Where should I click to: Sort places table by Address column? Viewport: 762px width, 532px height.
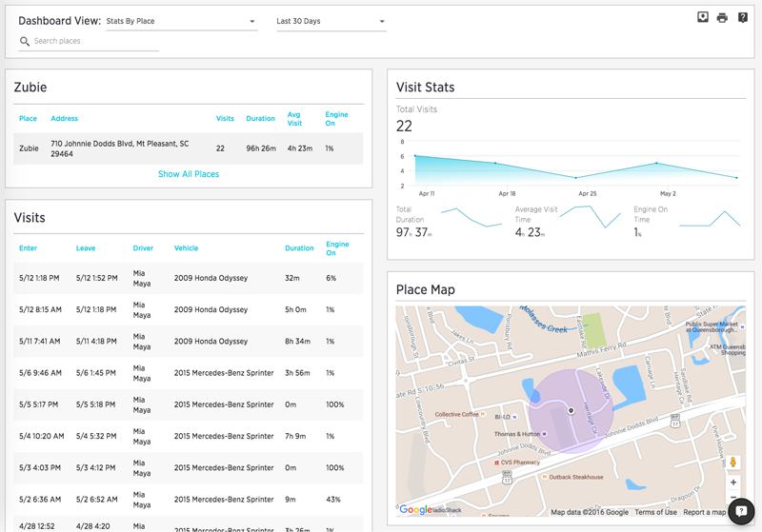click(x=64, y=118)
